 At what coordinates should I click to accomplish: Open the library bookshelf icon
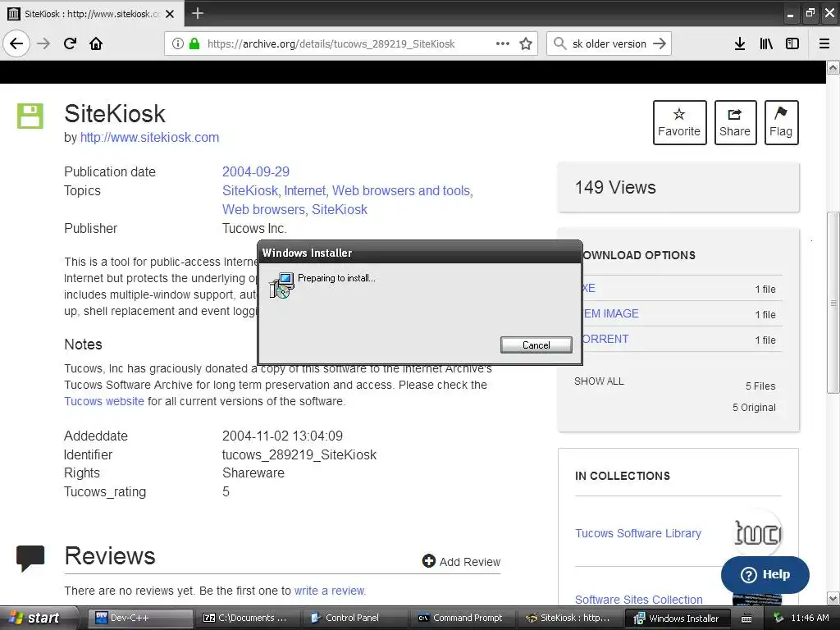coord(766,43)
